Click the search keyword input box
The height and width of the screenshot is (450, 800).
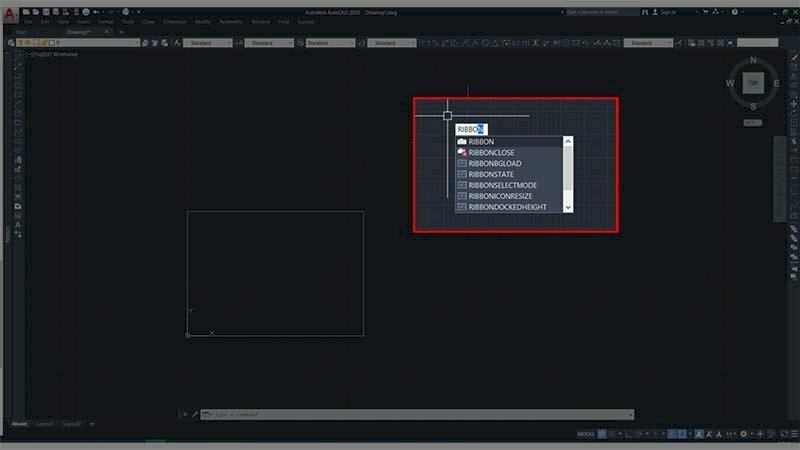[x=605, y=12]
